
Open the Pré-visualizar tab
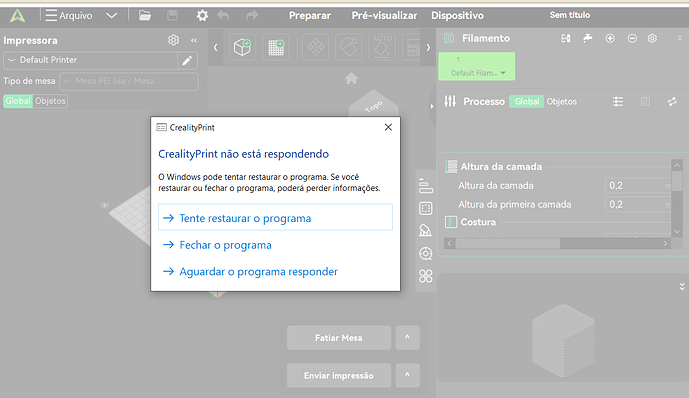coord(384,15)
